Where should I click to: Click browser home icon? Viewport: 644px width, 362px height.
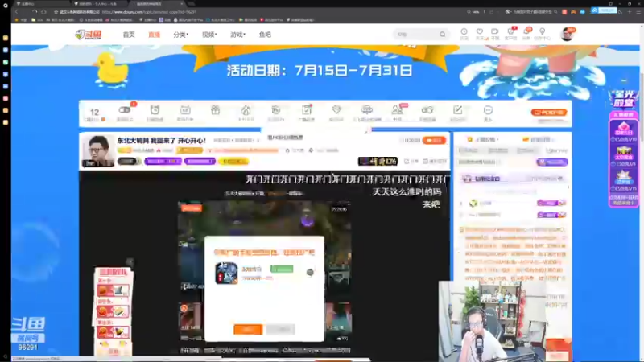click(x=43, y=12)
